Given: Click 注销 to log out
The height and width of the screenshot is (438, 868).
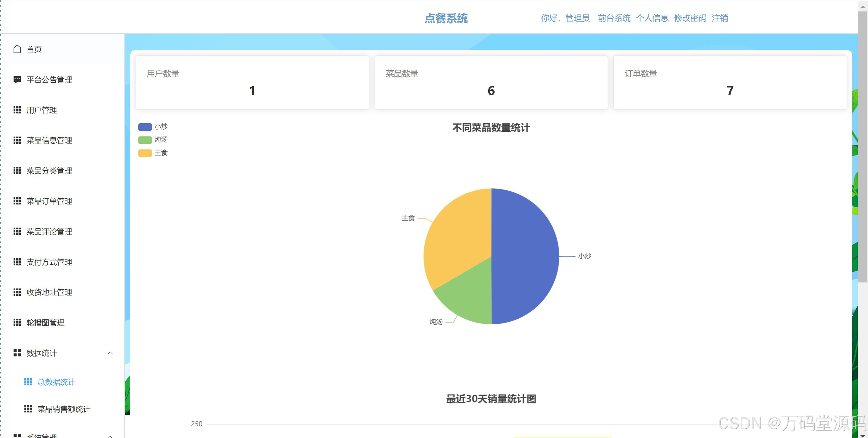Looking at the screenshot, I should [x=720, y=18].
